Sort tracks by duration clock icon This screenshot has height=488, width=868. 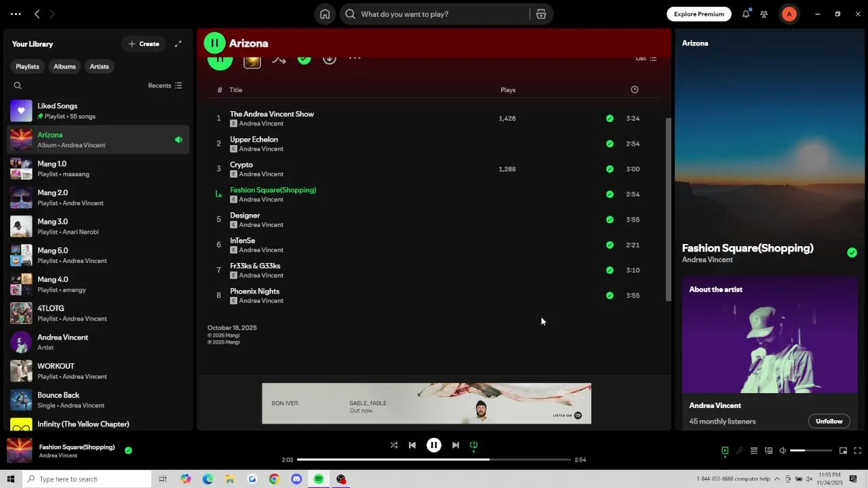(x=635, y=89)
